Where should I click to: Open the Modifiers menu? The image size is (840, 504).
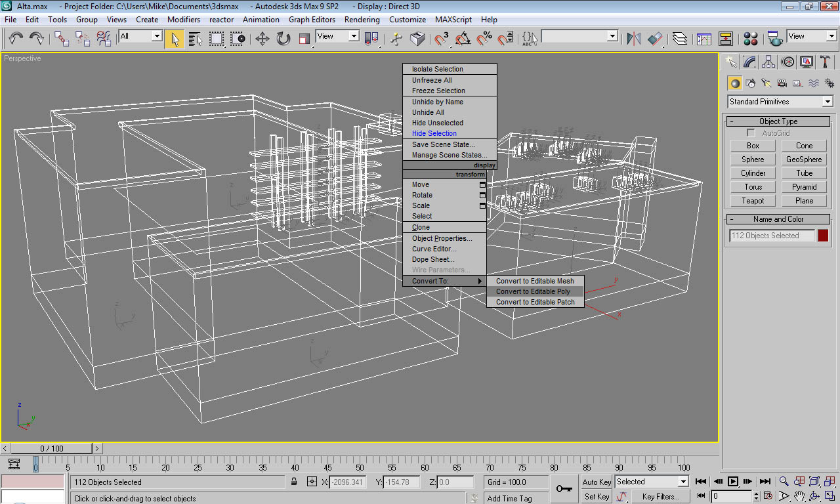(184, 20)
